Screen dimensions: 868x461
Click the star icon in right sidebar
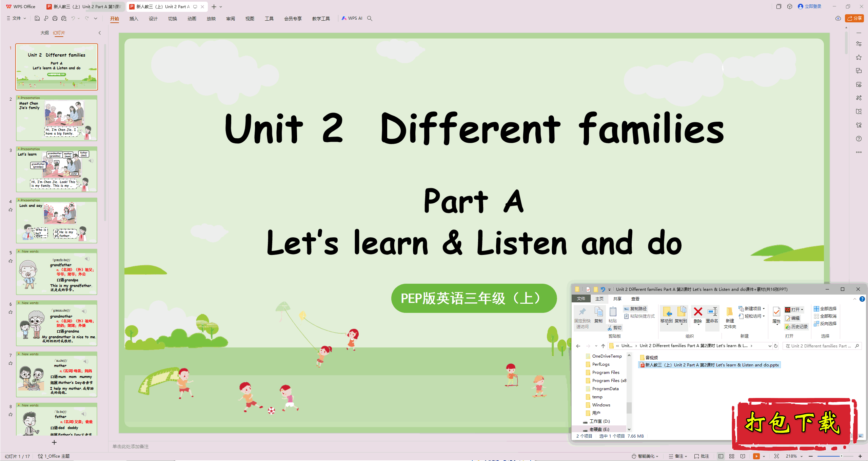click(859, 57)
